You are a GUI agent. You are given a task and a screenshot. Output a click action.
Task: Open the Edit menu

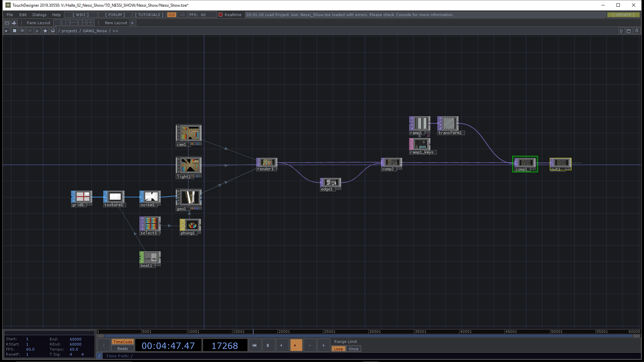[x=23, y=15]
